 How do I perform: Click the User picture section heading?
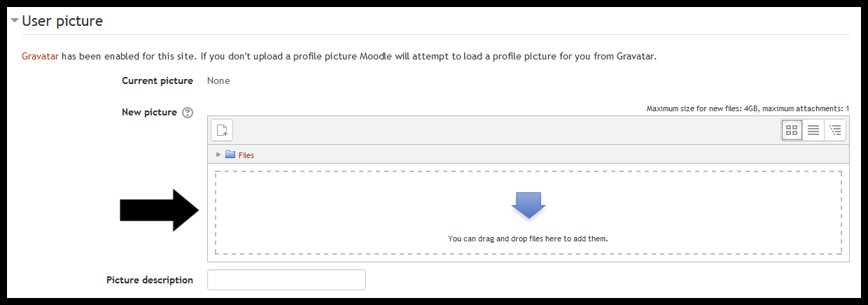[x=62, y=21]
